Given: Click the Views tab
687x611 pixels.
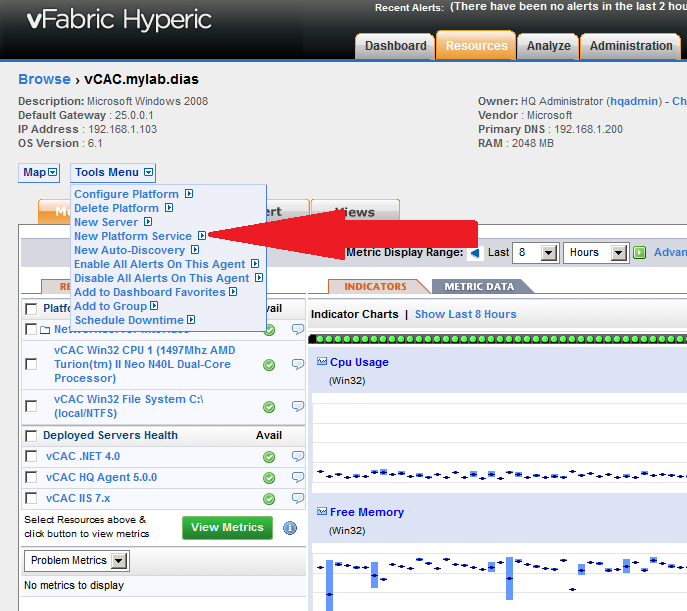Looking at the screenshot, I should point(355,212).
